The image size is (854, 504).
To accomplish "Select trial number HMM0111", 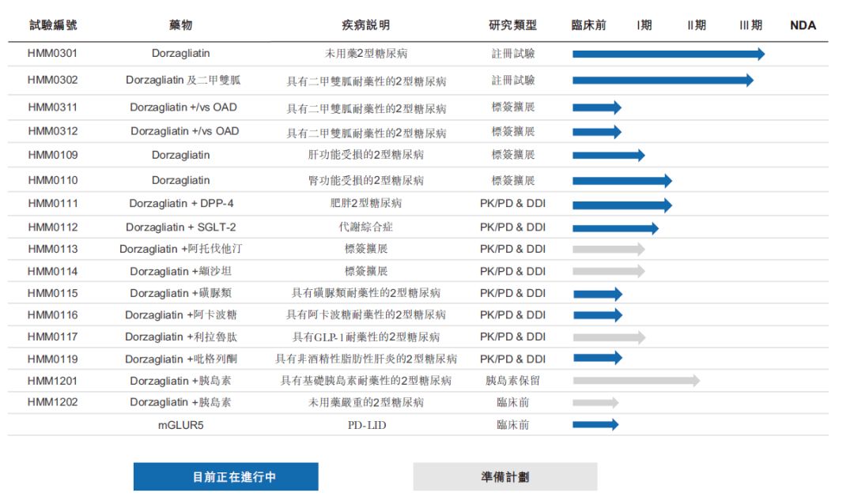I will (x=52, y=204).
